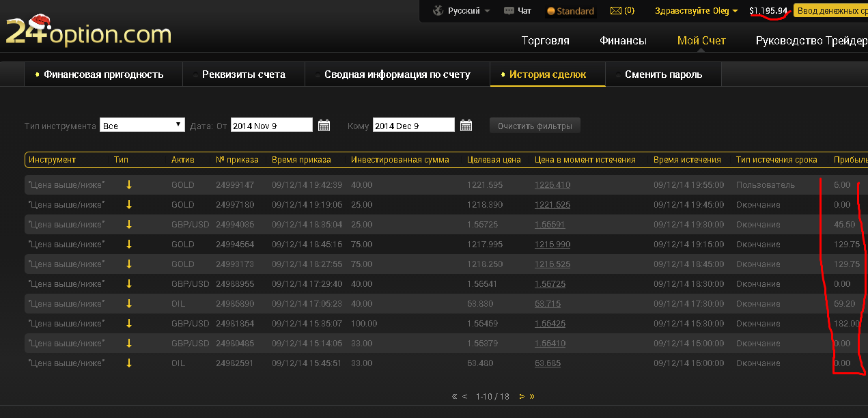
Task: Open the calendar icon beside the From date
Action: coord(324,126)
